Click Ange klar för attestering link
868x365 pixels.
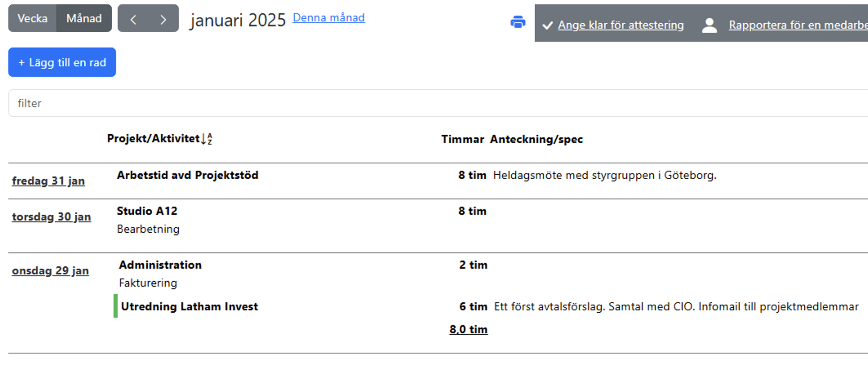(x=621, y=25)
